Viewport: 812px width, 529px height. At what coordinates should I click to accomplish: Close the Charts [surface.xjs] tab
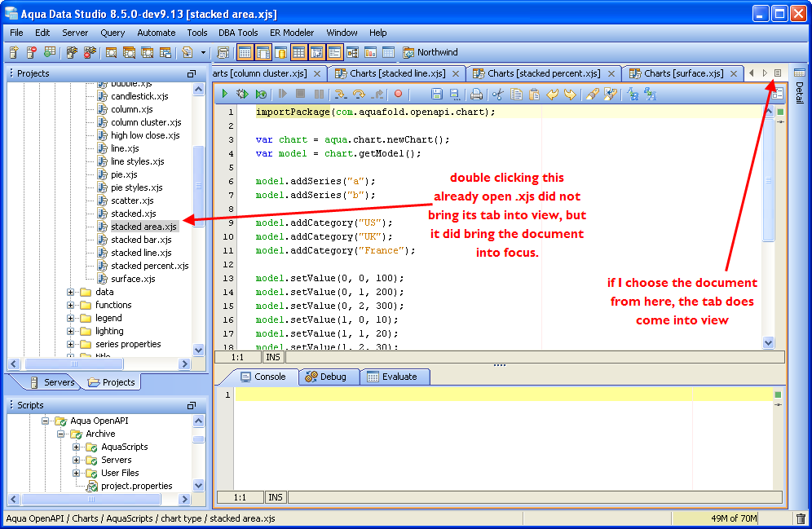734,73
